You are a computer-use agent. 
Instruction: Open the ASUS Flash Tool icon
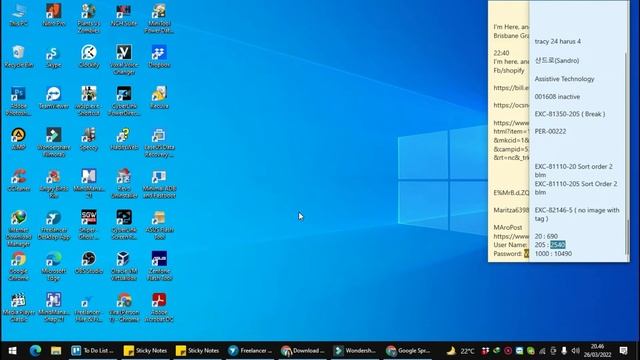click(x=159, y=225)
